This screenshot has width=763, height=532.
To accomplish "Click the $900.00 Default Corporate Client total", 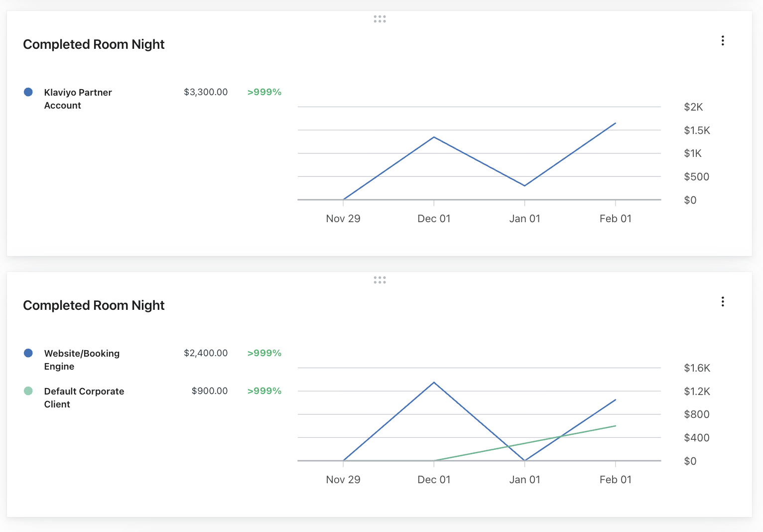I will (209, 391).
